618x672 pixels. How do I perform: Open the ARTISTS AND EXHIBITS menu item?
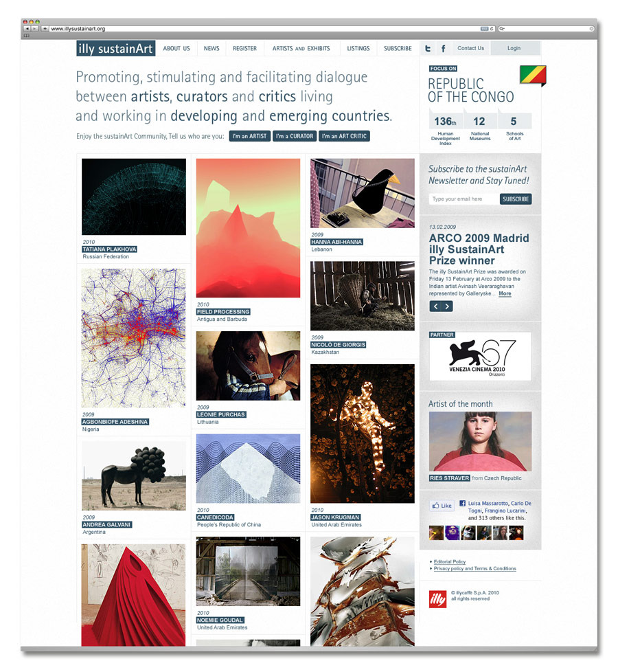pos(301,48)
